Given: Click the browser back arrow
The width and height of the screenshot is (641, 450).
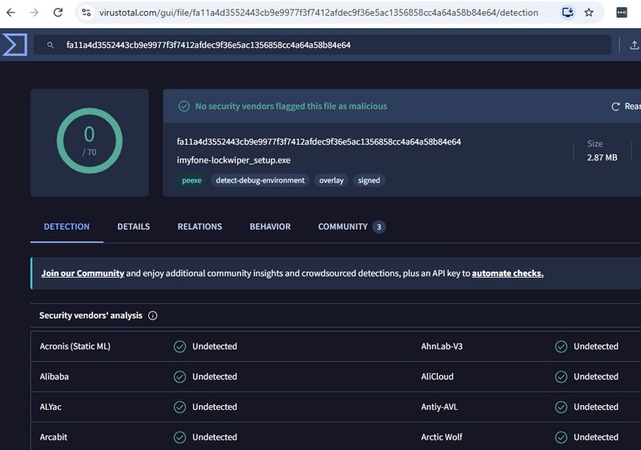Looking at the screenshot, I should click(11, 13).
